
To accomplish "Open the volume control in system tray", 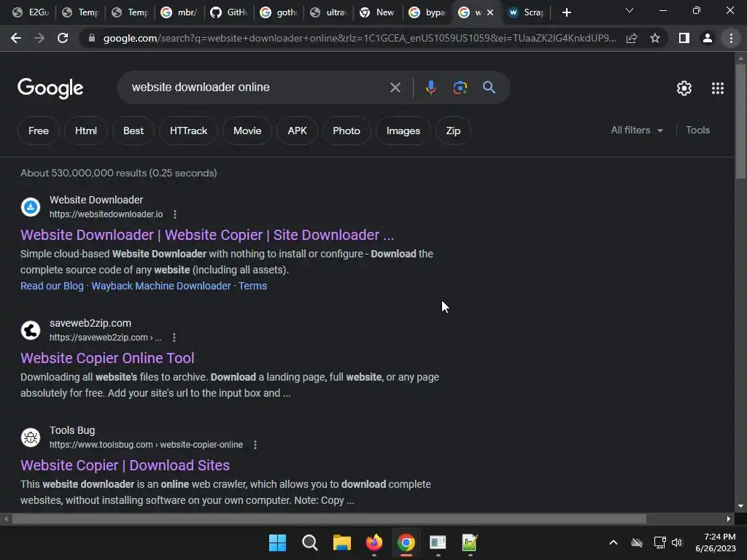I will 677,542.
